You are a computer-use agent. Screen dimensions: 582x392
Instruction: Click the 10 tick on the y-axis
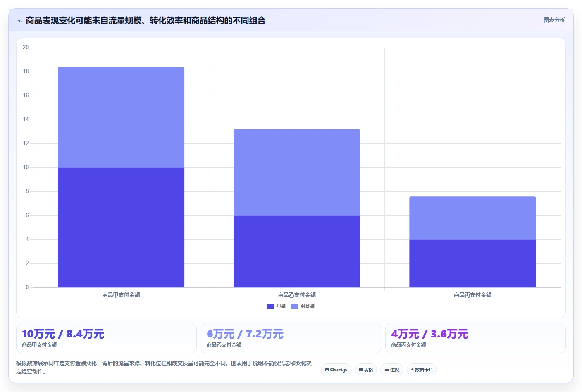click(x=26, y=167)
